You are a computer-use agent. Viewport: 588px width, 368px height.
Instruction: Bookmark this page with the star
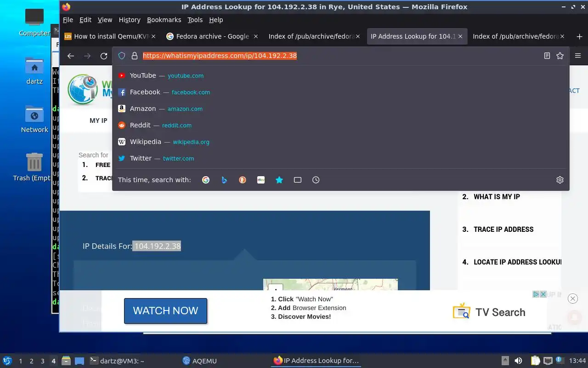pyautogui.click(x=560, y=56)
